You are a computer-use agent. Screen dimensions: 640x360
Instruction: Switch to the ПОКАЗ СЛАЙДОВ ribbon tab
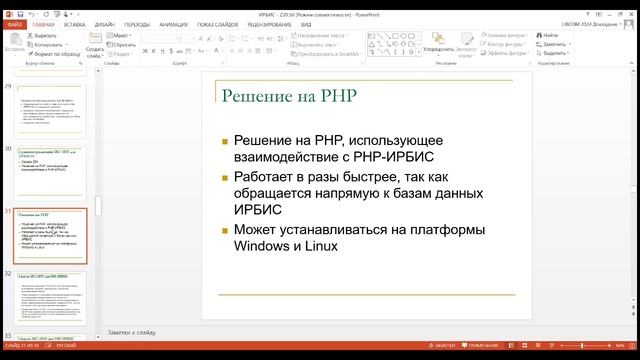point(218,25)
